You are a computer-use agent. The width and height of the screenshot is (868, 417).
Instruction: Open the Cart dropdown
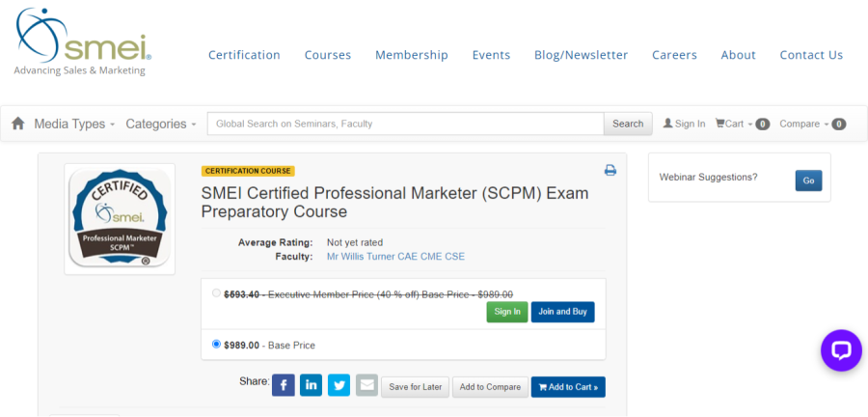(x=743, y=125)
